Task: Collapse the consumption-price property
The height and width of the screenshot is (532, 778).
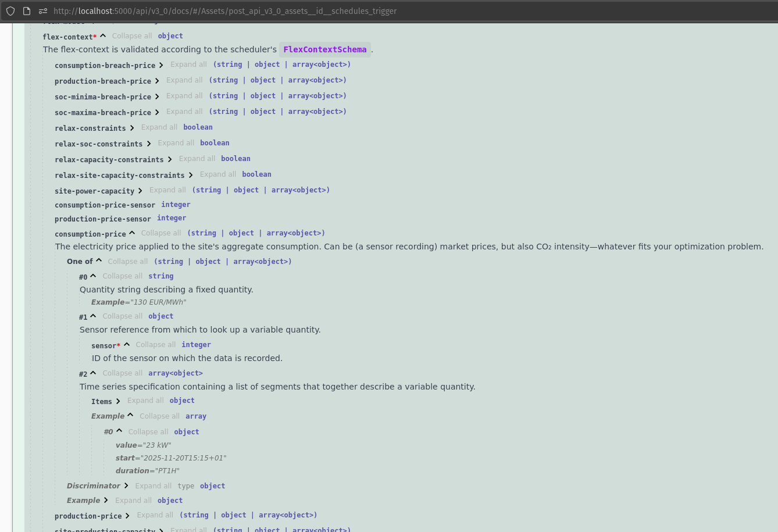Action: [132, 233]
